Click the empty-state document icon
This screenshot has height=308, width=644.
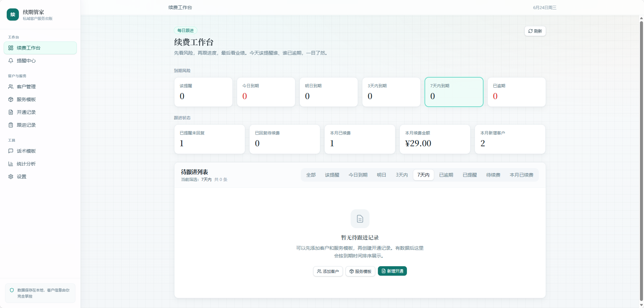[360, 219]
